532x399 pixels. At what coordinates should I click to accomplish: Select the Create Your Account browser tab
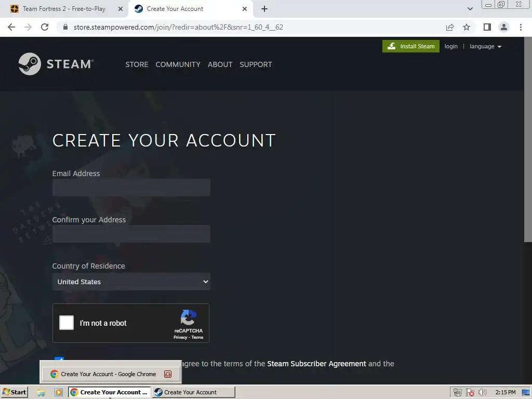[190, 9]
